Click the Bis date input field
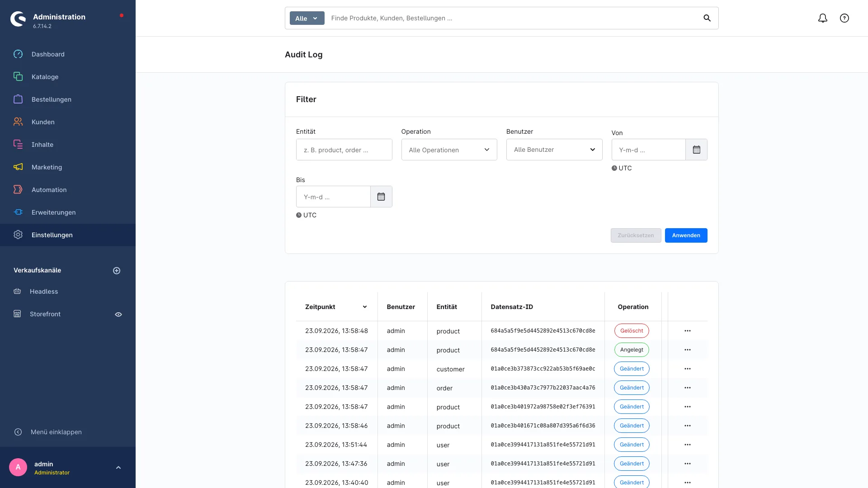This screenshot has height=488, width=868. (x=333, y=197)
